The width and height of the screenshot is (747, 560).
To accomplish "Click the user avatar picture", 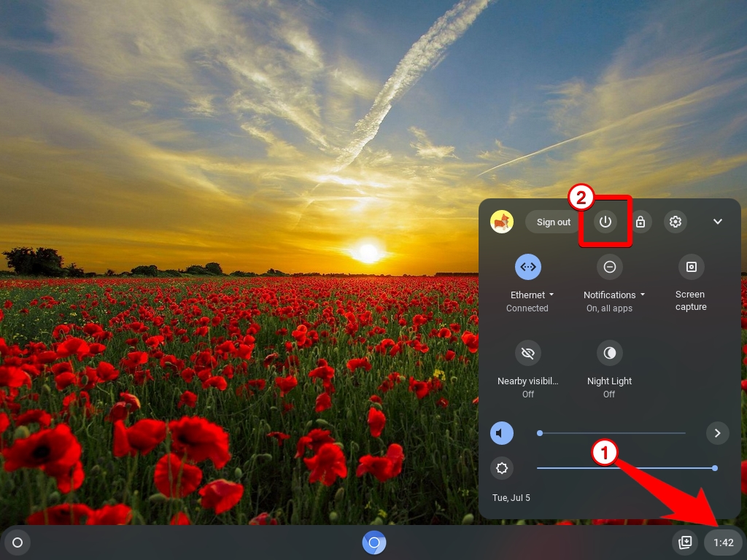I will 502,222.
